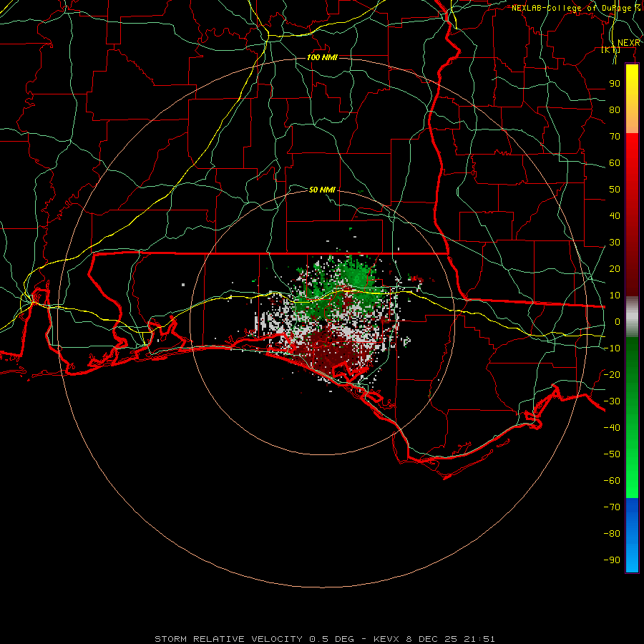The width and height of the screenshot is (644, 644).
Task: Select the 0 label on the velocity scale
Action: point(618,321)
